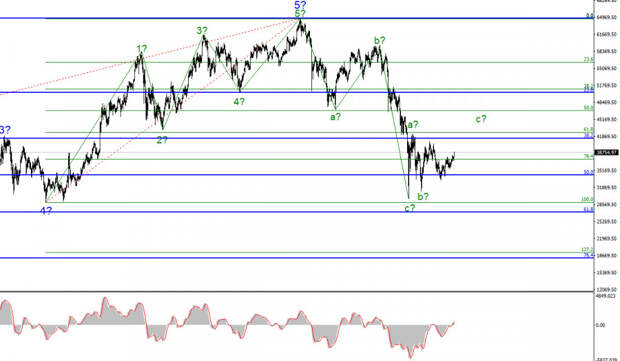Screen dimensions: 620x361
Task: Click the 64969.50 price axis label
Action: (607, 17)
